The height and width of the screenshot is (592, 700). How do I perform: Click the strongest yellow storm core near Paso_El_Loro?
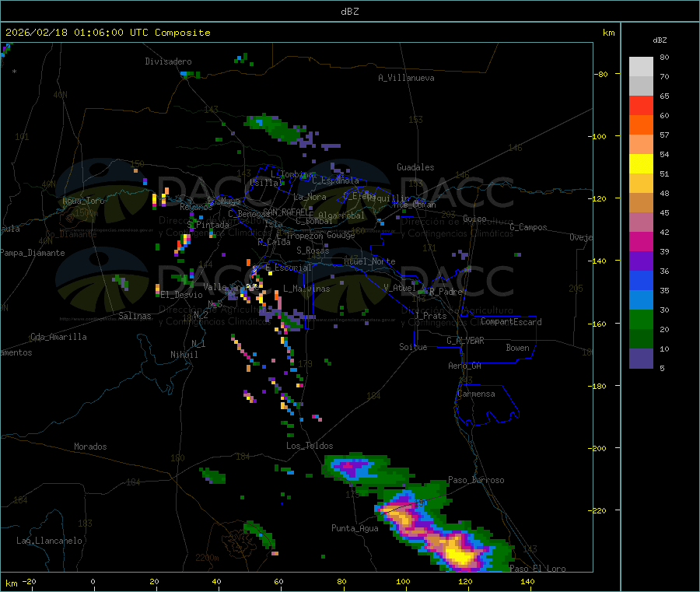(458, 554)
